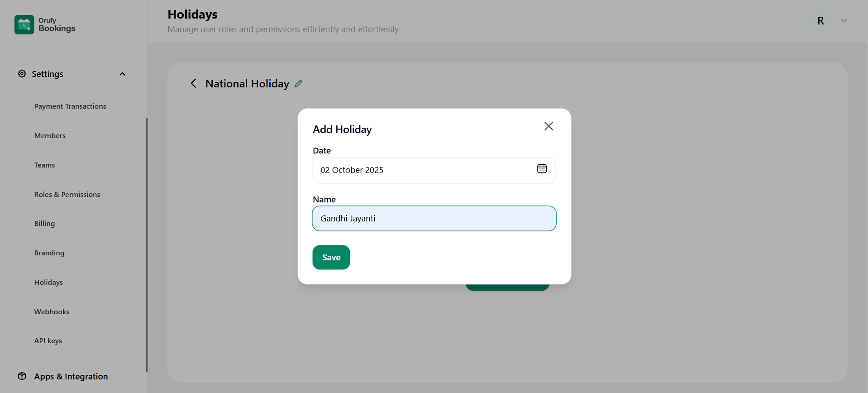Save the Gandhi Jayanti holiday
Screen dimensions: 868x393
tap(331, 257)
